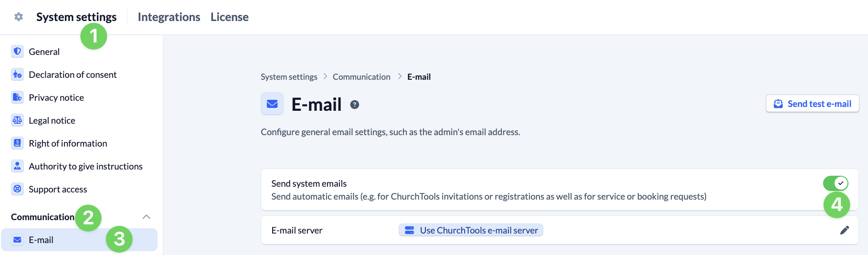This screenshot has height=255, width=868.
Task: Click the Support access lifebuoy icon
Action: 17,189
